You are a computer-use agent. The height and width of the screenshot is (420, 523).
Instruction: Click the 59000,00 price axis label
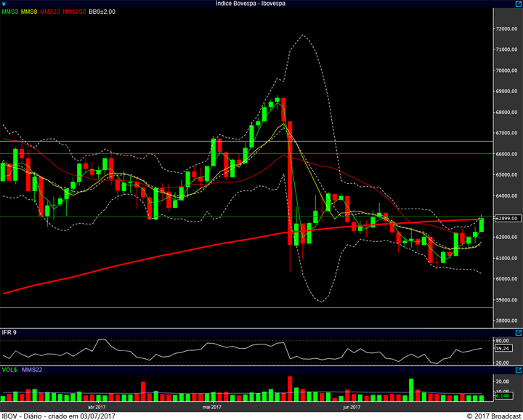coord(507,300)
